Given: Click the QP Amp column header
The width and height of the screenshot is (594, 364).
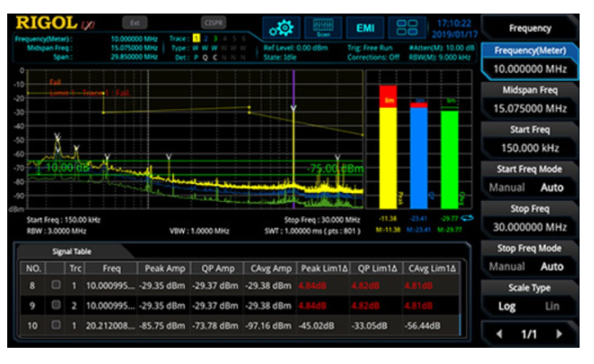Looking at the screenshot, I should pyautogui.click(x=218, y=268).
